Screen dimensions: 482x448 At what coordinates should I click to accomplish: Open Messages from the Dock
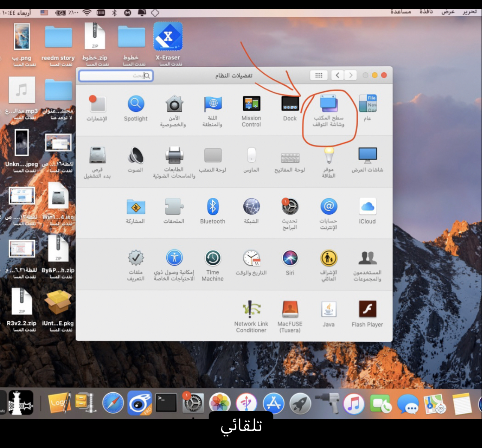coord(407,404)
